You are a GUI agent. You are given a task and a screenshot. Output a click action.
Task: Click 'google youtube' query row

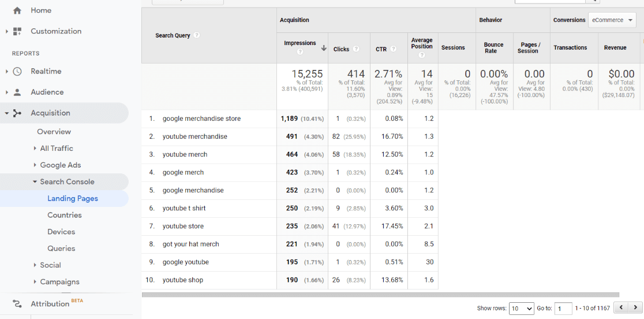pyautogui.click(x=186, y=262)
